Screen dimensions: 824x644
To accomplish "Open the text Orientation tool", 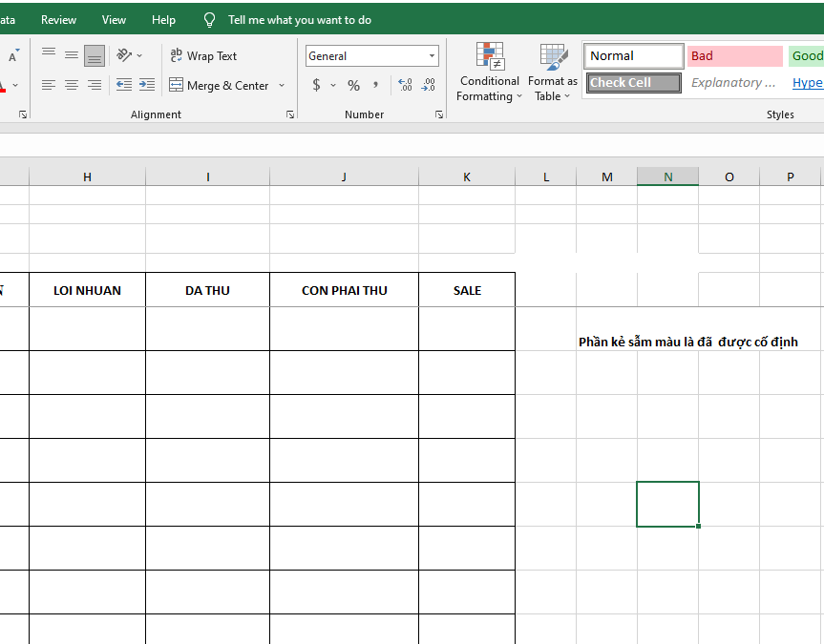I will pos(124,55).
